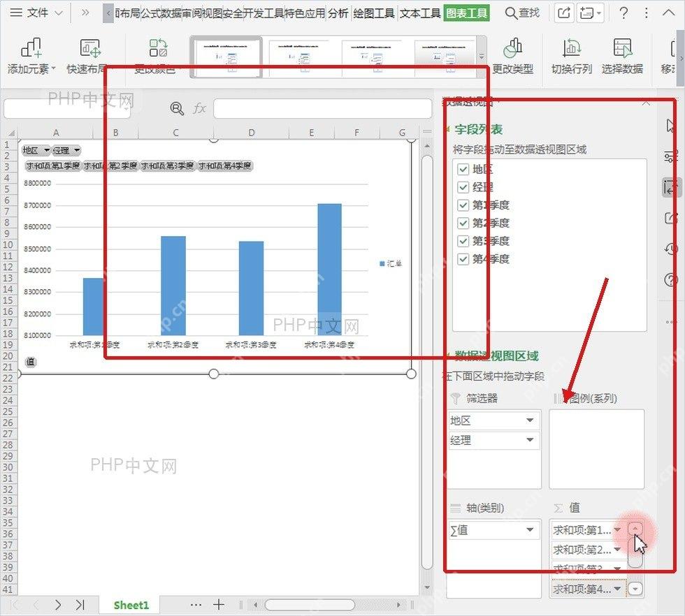
Task: Click the 更改颜色 change colors icon
Action: 157,48
